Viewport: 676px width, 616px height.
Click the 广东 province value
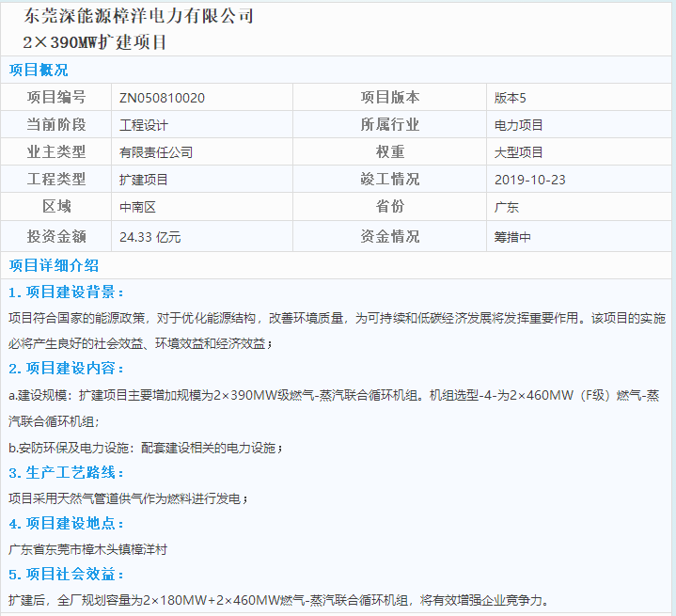(x=507, y=207)
